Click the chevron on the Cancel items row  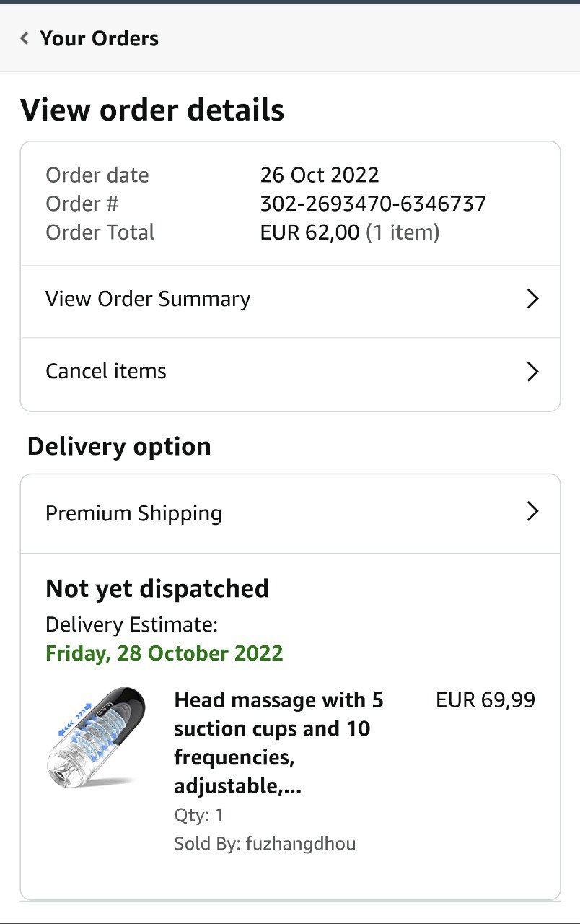coord(532,371)
